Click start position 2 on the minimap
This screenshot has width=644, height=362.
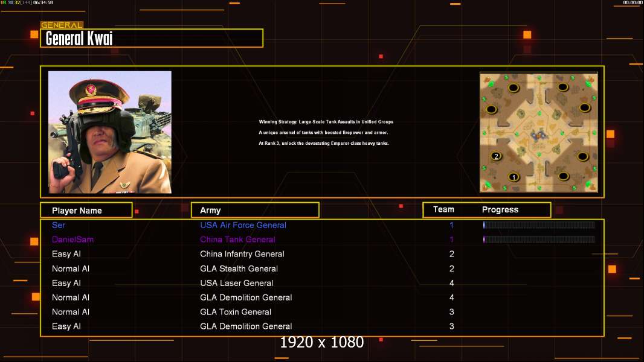[x=496, y=156]
